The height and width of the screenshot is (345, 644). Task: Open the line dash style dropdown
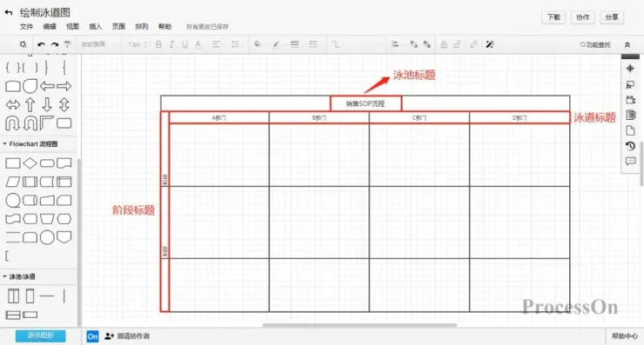pos(313,44)
